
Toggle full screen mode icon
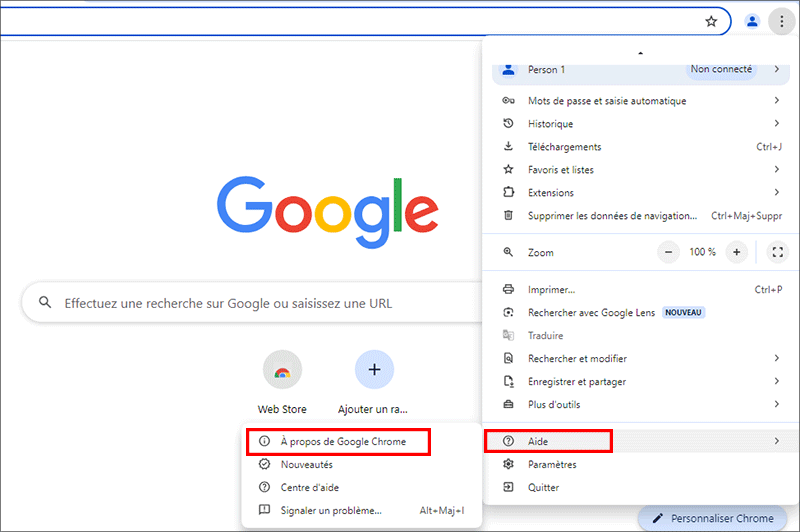click(777, 252)
